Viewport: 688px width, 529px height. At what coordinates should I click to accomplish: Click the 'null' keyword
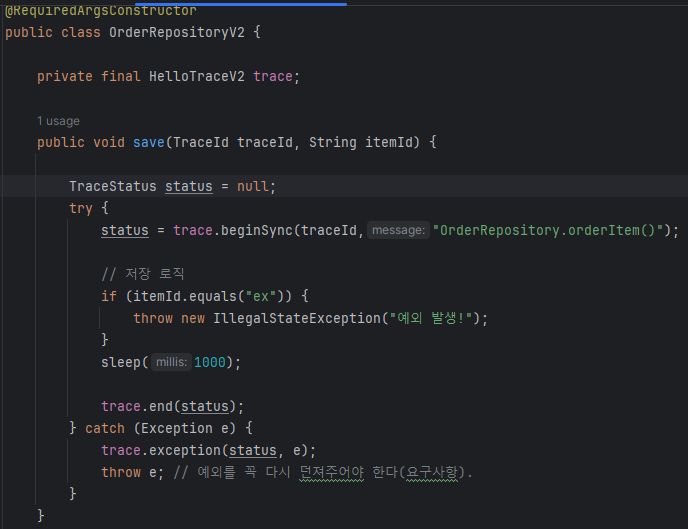click(x=253, y=186)
